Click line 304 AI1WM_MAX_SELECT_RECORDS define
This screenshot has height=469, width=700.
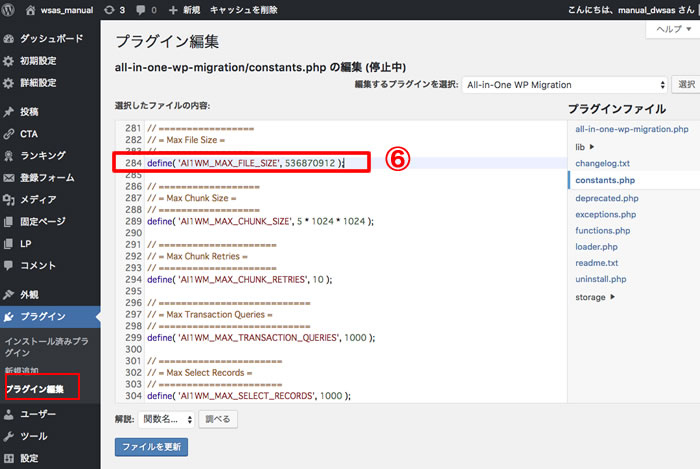click(x=249, y=396)
